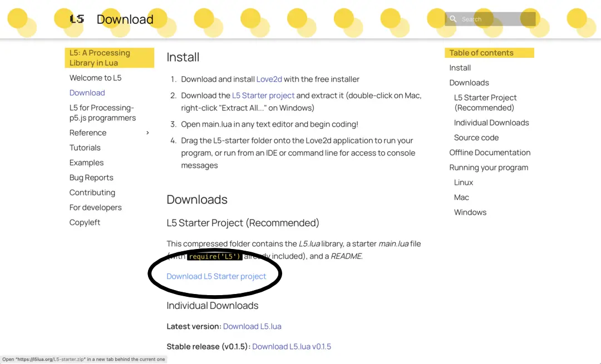Click the Love2d download link
Screen dimensions: 601x364
click(x=269, y=79)
